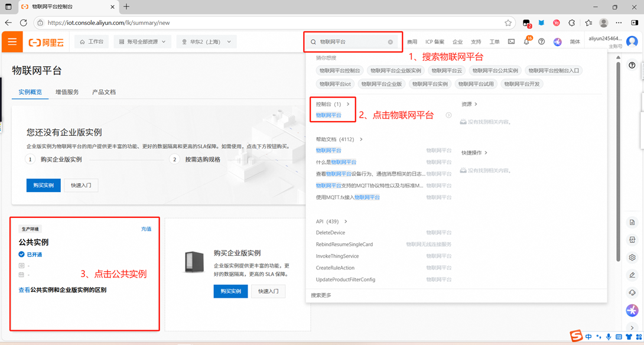Viewport: 644px width, 345px height.
Task: Switch to the 增值服务 tab
Action: [x=67, y=92]
